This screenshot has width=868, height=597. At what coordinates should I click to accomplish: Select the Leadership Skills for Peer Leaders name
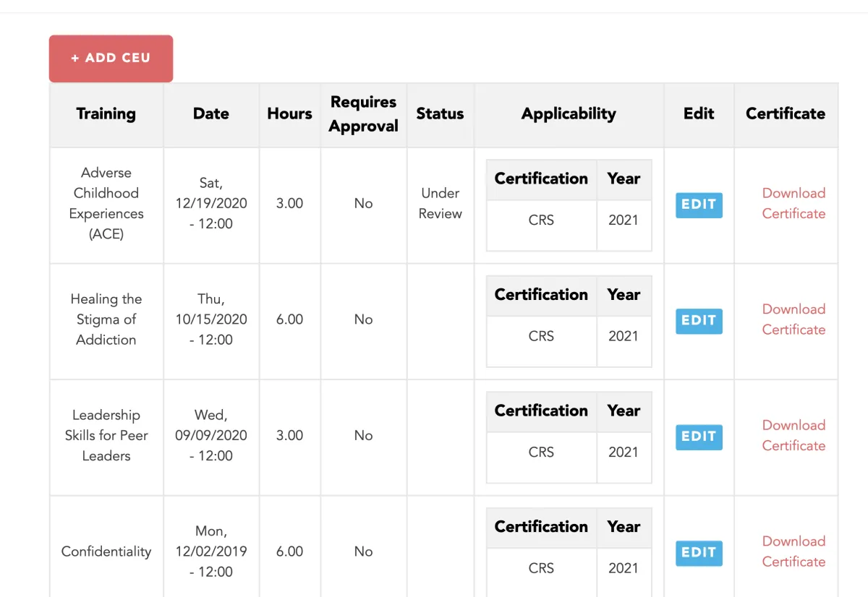point(106,435)
